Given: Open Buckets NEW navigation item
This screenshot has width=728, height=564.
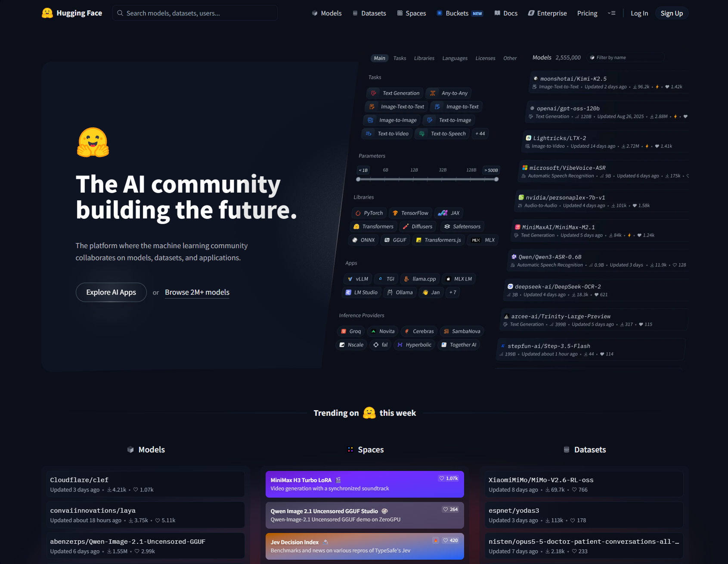Looking at the screenshot, I should click(x=460, y=13).
